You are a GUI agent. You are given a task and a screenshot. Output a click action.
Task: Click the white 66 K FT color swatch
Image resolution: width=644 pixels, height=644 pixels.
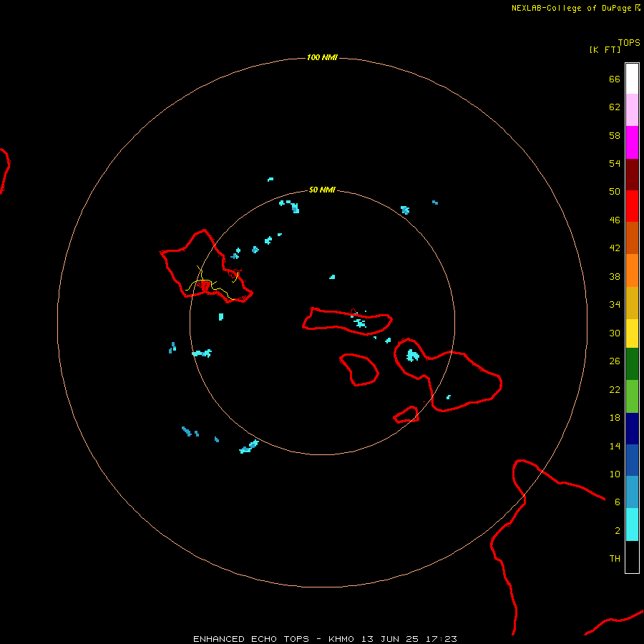coord(632,79)
